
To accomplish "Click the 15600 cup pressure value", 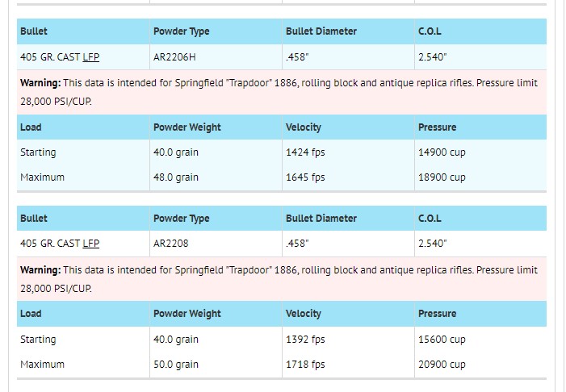I will 442,340.
